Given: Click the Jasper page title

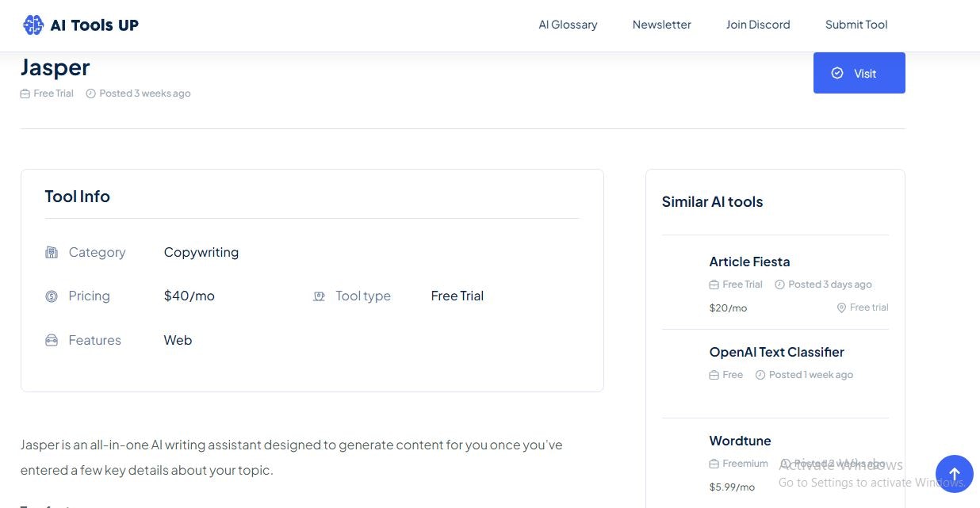Looking at the screenshot, I should click(x=56, y=67).
